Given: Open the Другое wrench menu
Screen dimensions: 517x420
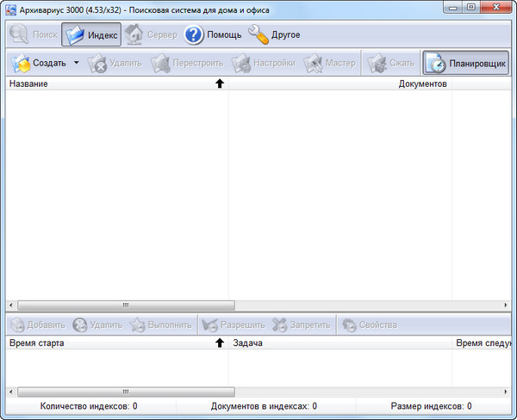Looking at the screenshot, I should [x=258, y=35].
